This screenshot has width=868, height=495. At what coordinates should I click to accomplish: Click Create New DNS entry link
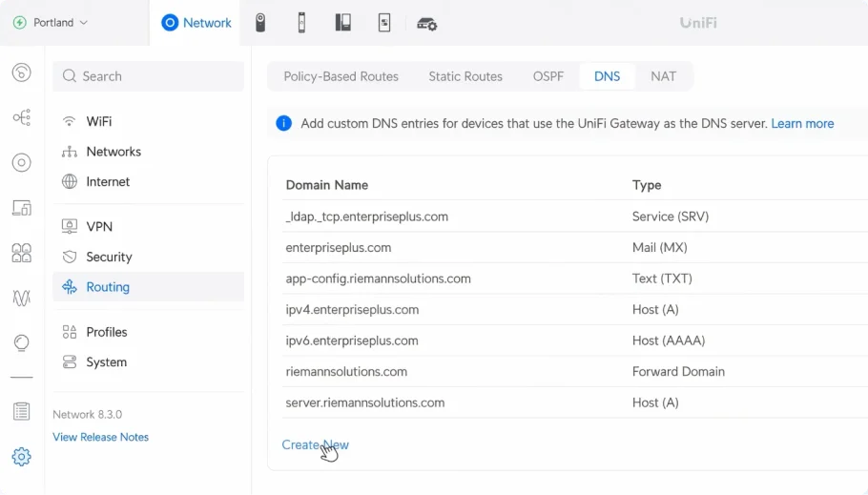315,444
